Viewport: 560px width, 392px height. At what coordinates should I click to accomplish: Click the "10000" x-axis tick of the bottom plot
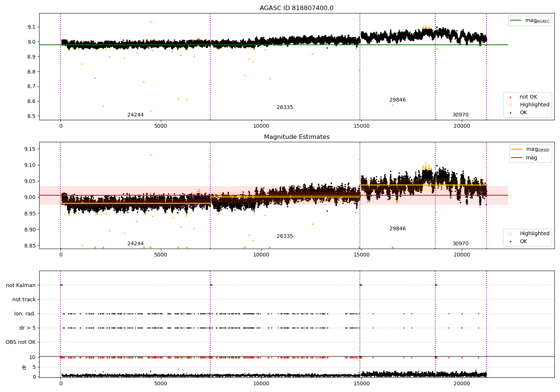pos(261,383)
